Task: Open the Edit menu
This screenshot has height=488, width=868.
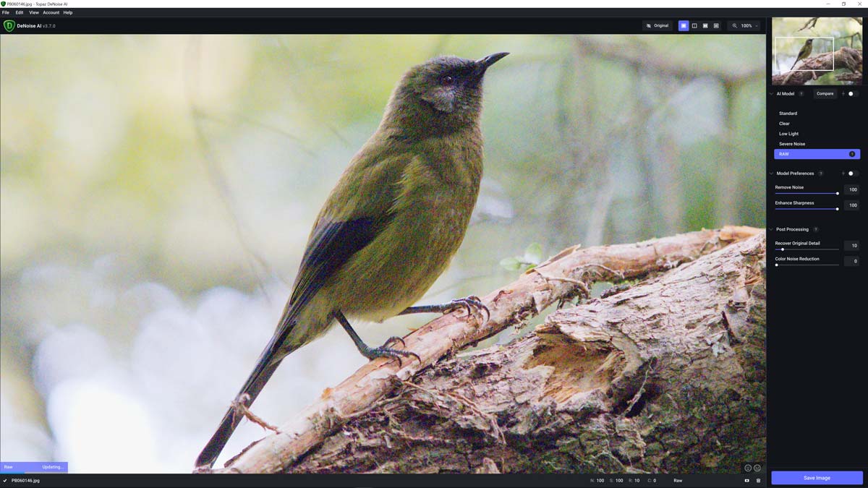Action: click(19, 12)
